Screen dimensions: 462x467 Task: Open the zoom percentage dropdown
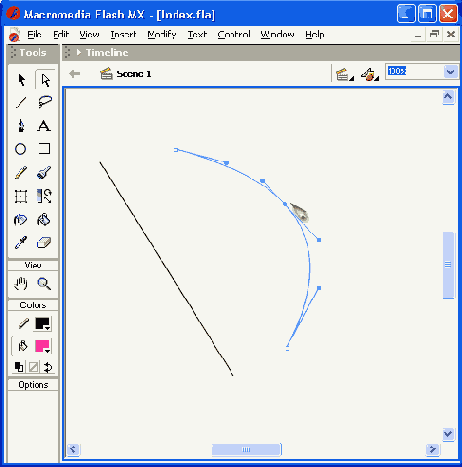coord(450,71)
